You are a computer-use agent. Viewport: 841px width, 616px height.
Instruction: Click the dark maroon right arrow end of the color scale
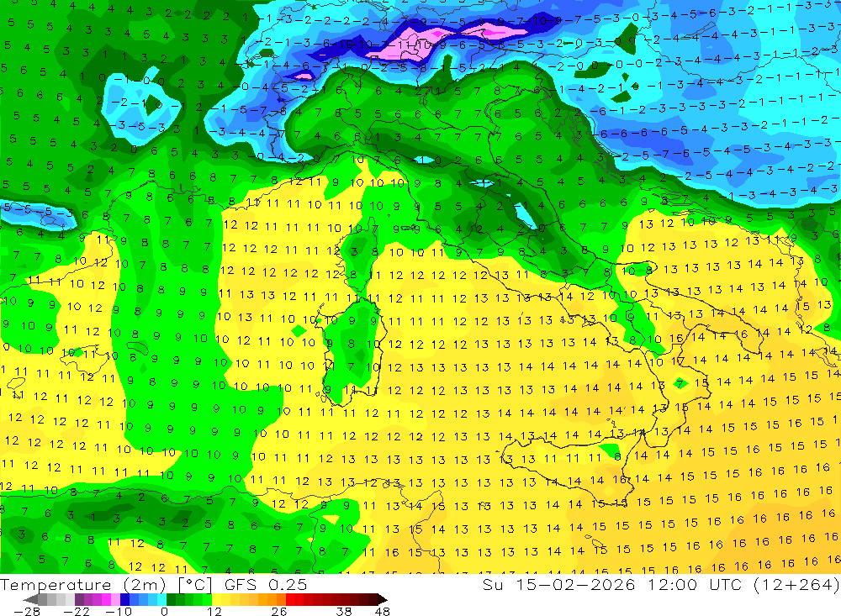(x=382, y=600)
